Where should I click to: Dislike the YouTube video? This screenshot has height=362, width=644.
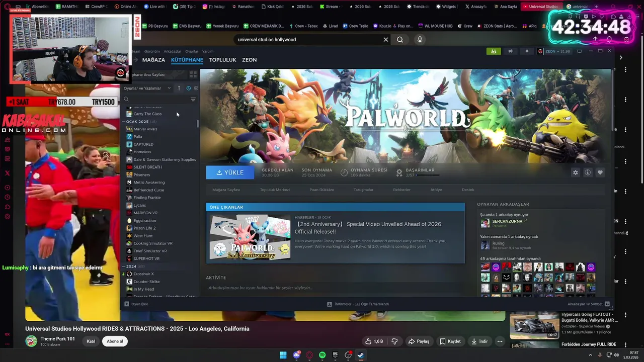coord(394,341)
